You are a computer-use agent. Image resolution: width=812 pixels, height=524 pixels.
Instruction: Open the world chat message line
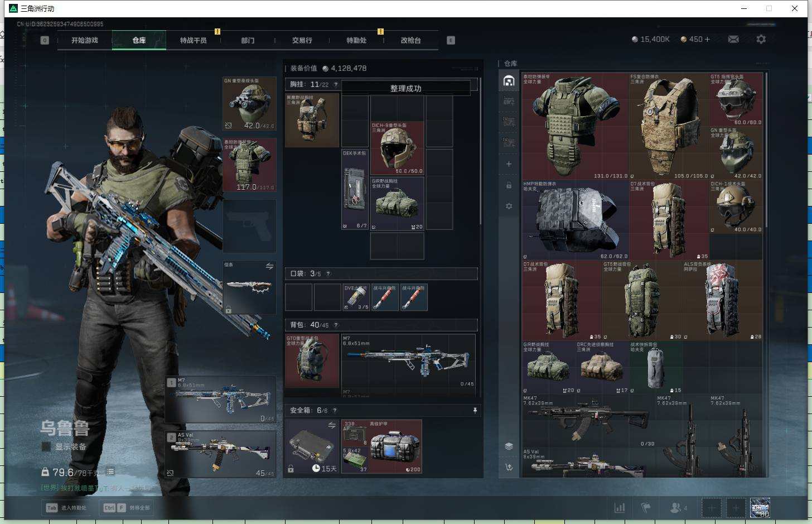[95, 488]
